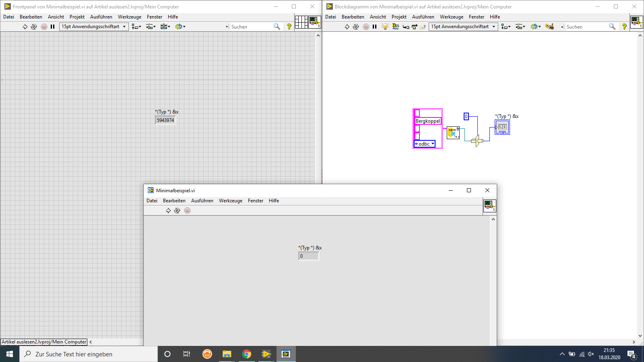Open Reorder dropdown in the Frontpanel window

click(180, 27)
